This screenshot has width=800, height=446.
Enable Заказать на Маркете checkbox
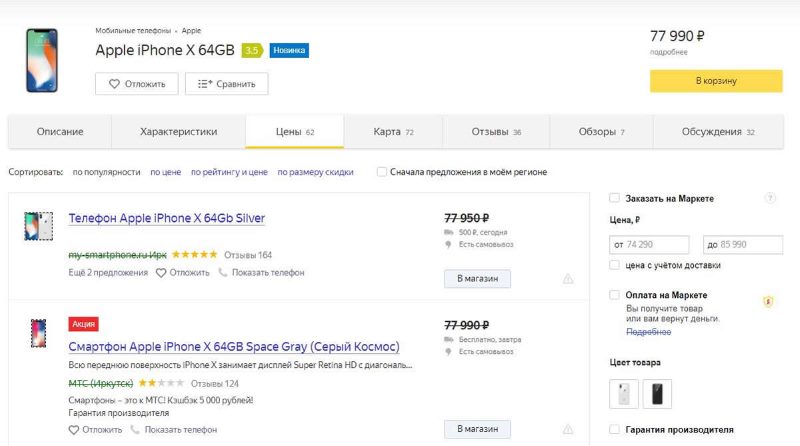pos(614,198)
